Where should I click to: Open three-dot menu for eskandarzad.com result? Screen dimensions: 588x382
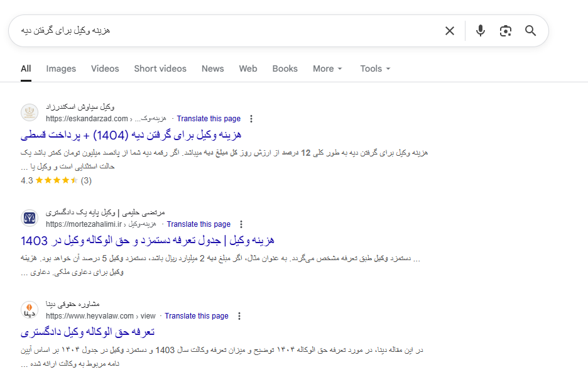point(251,119)
